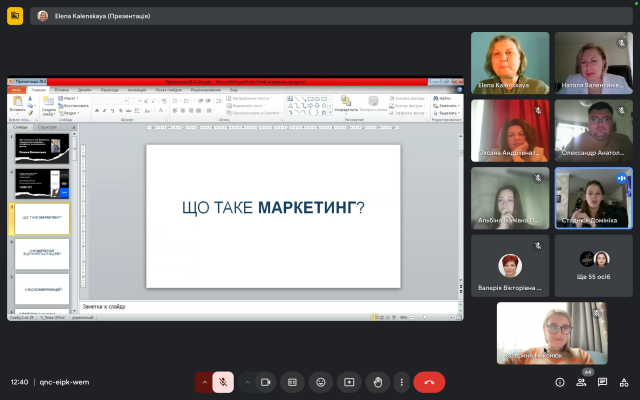The image size is (640, 400).
Task: Switch to the Вставка ribbon tab
Action: pyautogui.click(x=62, y=90)
